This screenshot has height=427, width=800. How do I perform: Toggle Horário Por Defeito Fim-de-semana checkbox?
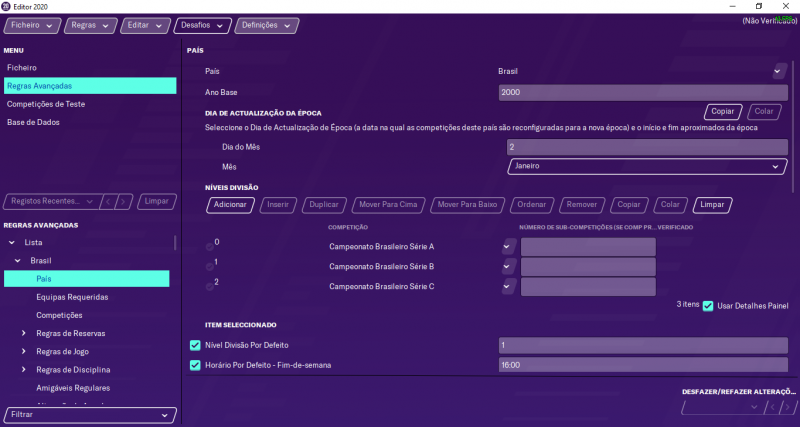click(x=195, y=365)
